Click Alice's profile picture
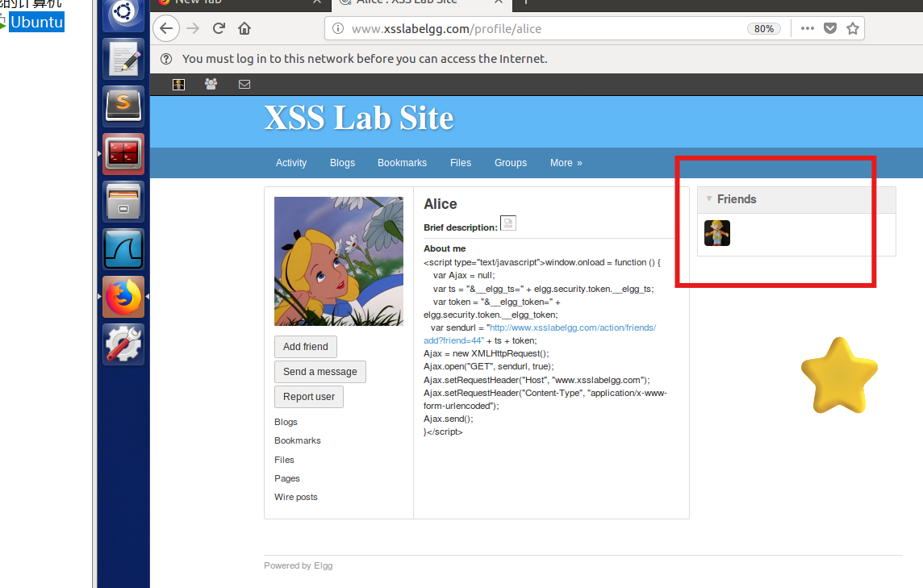 pos(339,261)
